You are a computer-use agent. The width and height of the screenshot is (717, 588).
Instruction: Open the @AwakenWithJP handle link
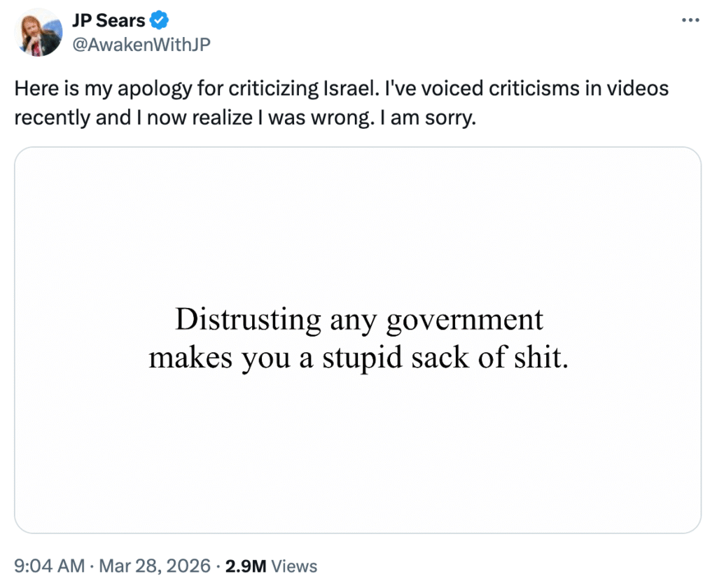click(x=141, y=44)
